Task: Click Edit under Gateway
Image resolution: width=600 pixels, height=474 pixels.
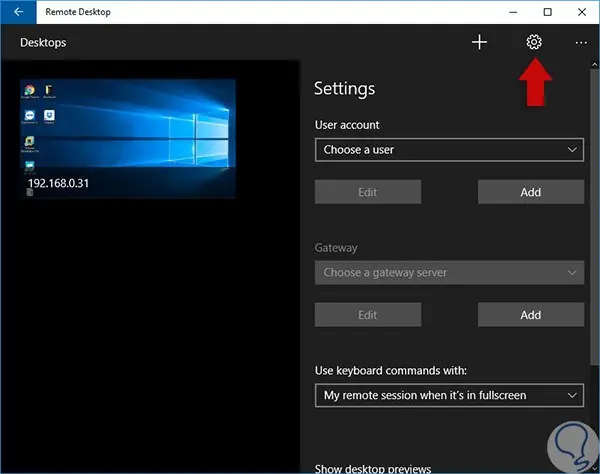Action: tap(368, 314)
